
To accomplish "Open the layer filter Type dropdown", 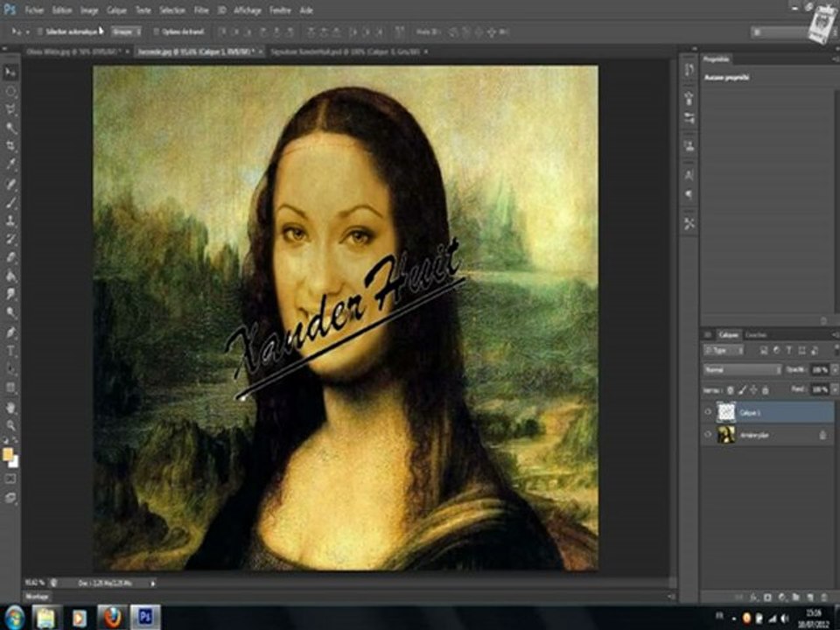I will click(x=724, y=350).
